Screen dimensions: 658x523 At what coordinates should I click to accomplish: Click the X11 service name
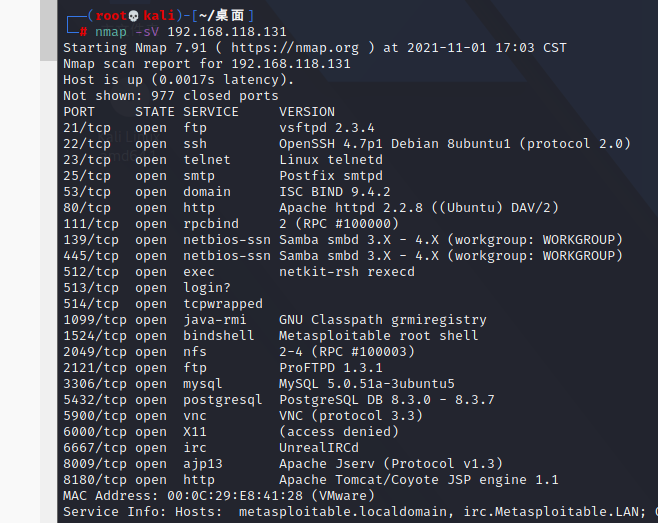[195, 432]
